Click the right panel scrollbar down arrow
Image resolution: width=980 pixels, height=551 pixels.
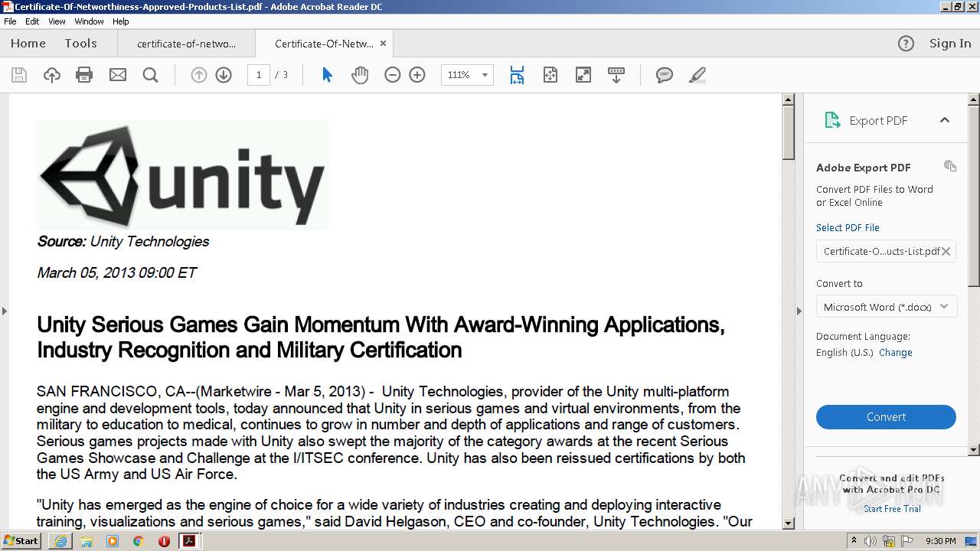coord(974,450)
